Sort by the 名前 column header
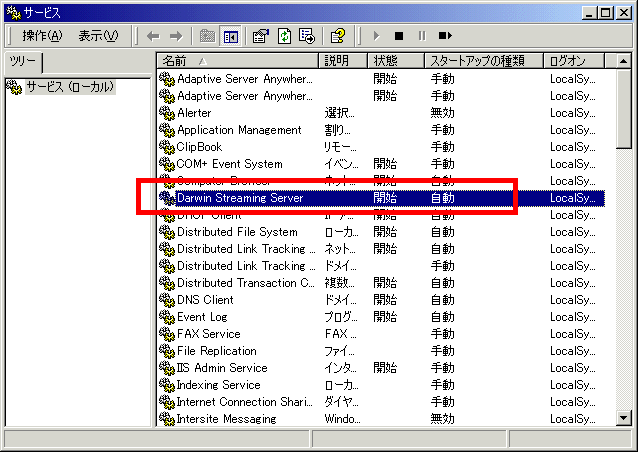This screenshot has height=452, width=638. coord(238,61)
